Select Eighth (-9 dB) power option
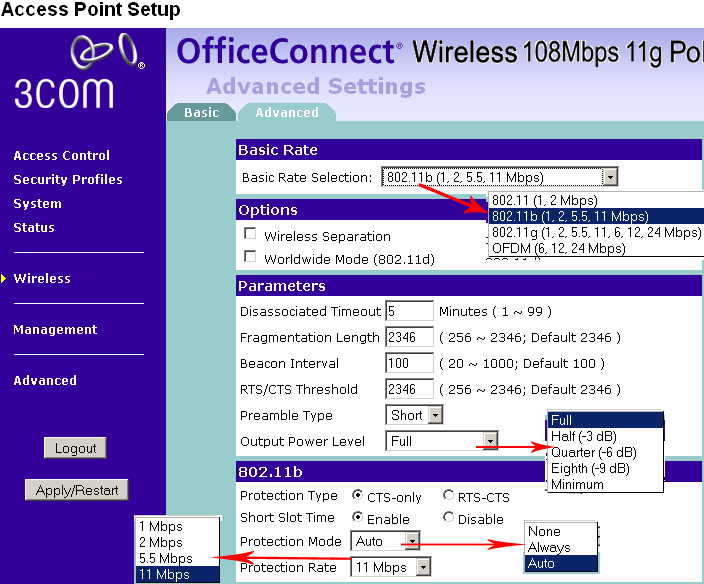Image resolution: width=704 pixels, height=584 pixels. (605, 469)
